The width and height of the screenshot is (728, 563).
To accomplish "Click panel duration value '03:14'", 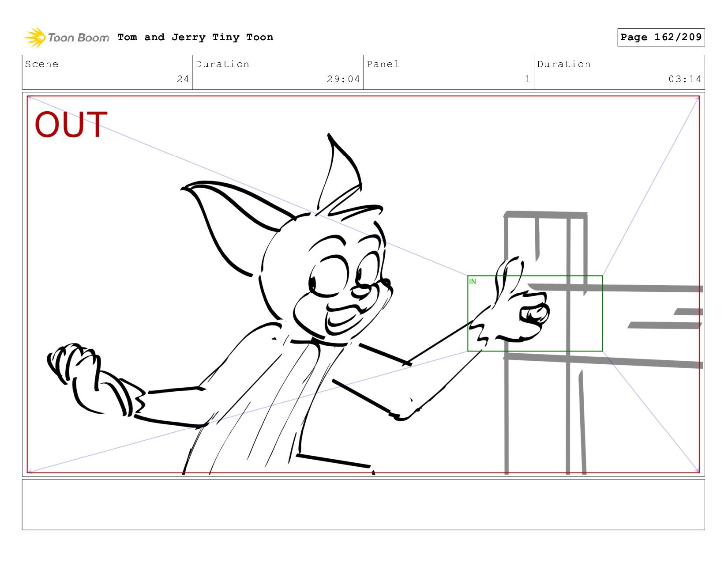I will [x=685, y=79].
